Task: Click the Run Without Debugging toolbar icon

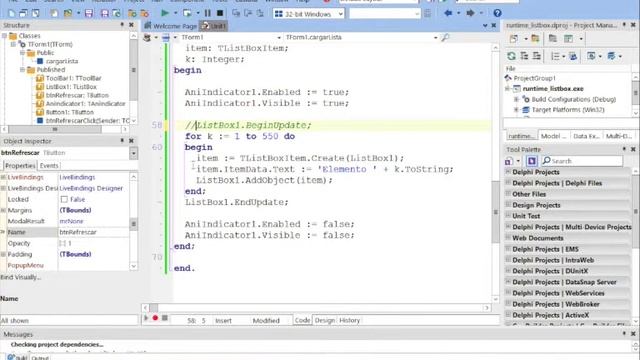Action: click(187, 13)
